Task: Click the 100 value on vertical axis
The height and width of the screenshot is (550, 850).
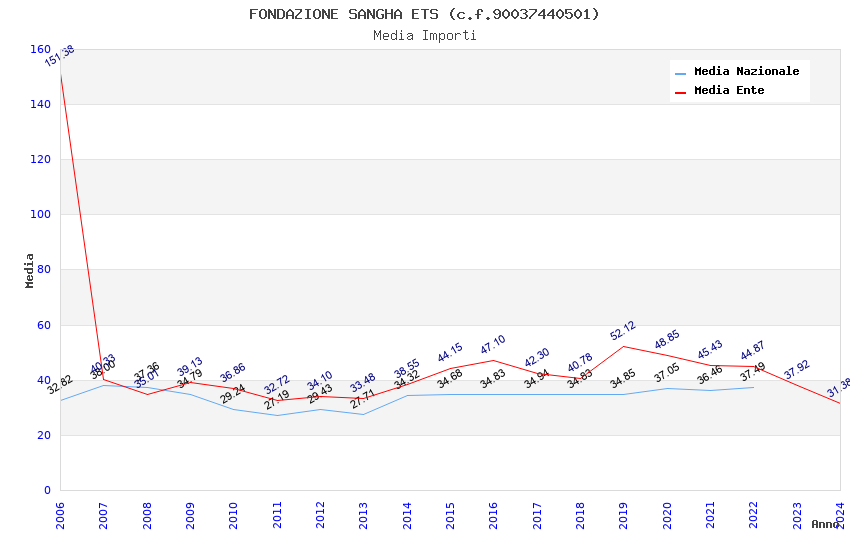Action: pos(41,214)
